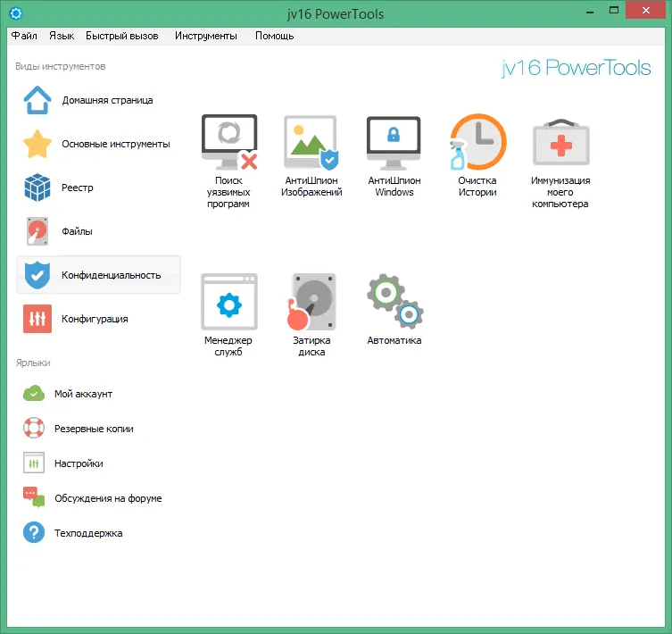Screen dimensions: 672x634
Task: Click the Резервные копии text
Action: 94,429
